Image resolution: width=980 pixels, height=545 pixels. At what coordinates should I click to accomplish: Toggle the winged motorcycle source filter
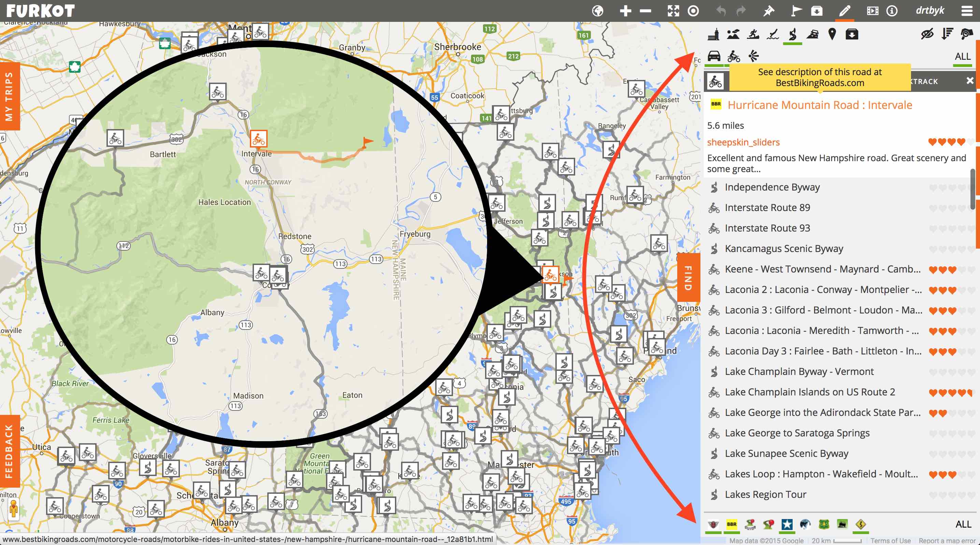(713, 525)
